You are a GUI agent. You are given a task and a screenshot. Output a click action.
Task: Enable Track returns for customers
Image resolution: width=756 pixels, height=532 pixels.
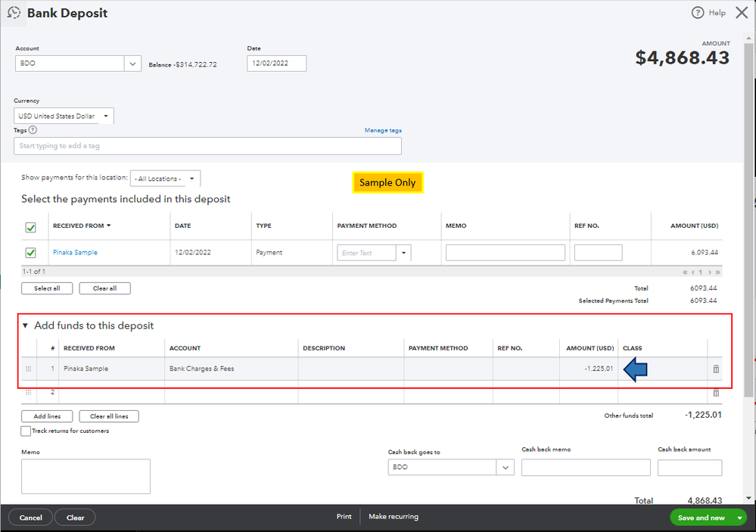pos(23,430)
